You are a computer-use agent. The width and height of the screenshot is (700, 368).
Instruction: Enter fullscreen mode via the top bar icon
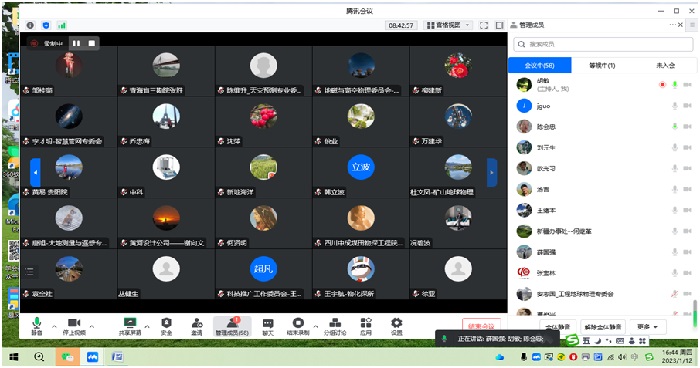(484, 25)
